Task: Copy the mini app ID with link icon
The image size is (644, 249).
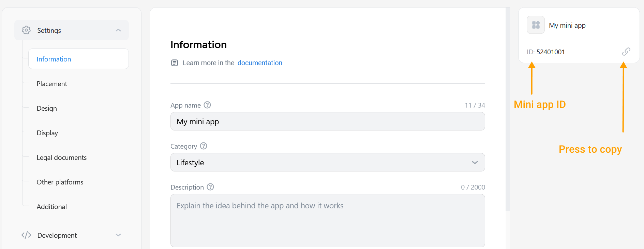Action: pos(626,52)
